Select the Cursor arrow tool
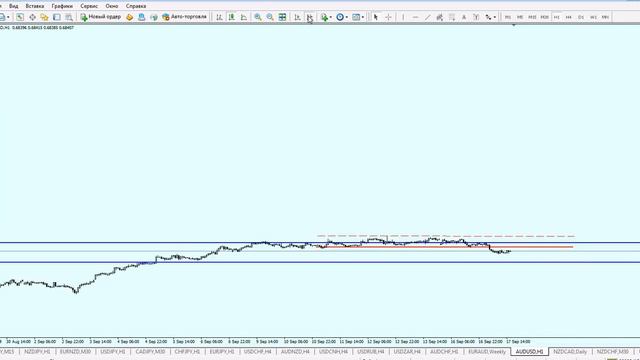The image size is (640, 360). (x=376, y=17)
